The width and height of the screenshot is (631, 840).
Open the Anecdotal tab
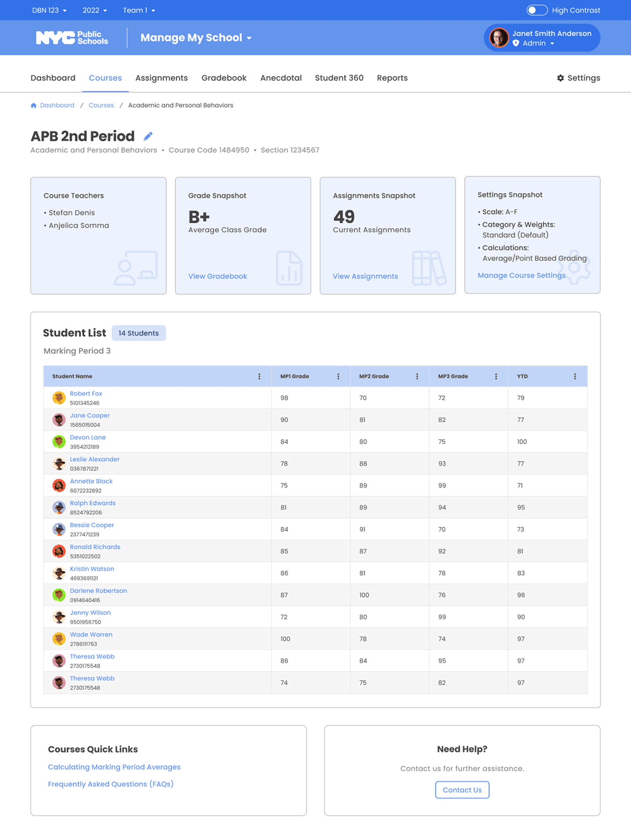coord(281,78)
